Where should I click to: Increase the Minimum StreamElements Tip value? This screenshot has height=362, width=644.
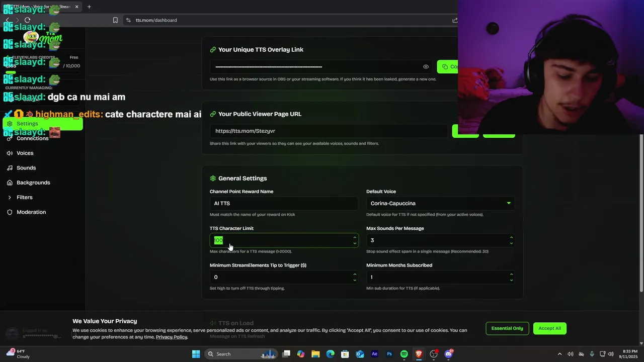click(355, 275)
